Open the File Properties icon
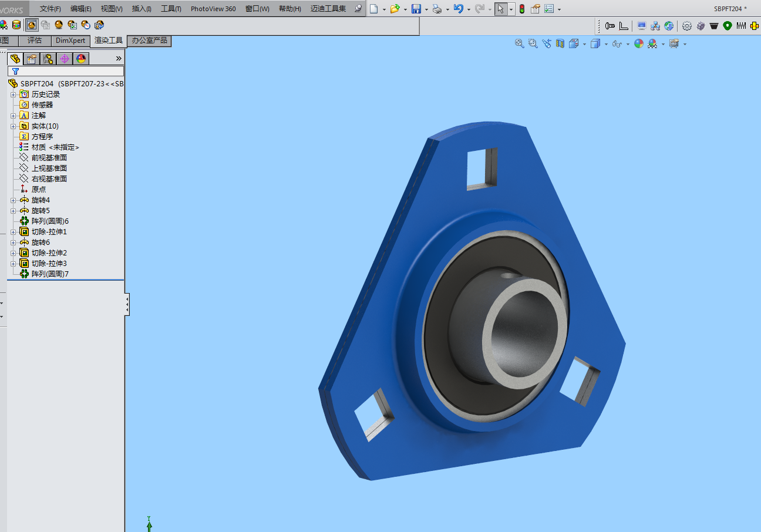The image size is (761, 532). (535, 9)
